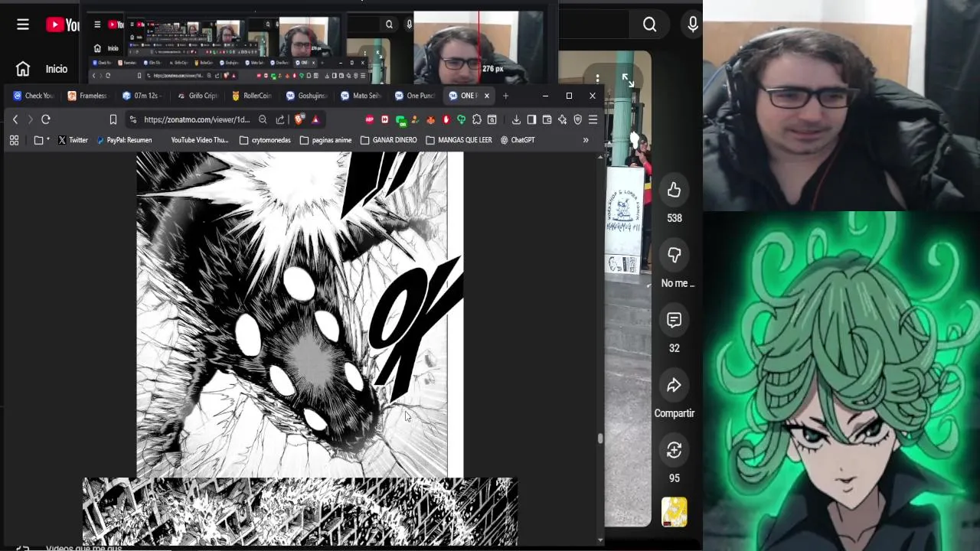Open Twitter bookmark
This screenshot has height=551, width=980.
pos(73,140)
